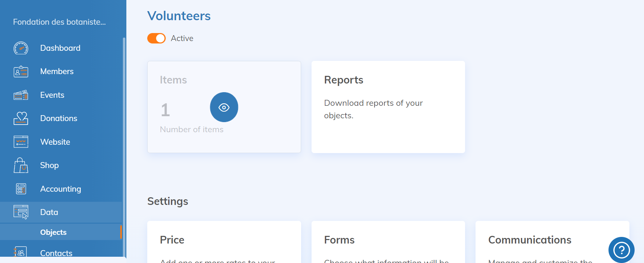Collapse the Data menu section
This screenshot has width=644, height=263.
point(49,212)
